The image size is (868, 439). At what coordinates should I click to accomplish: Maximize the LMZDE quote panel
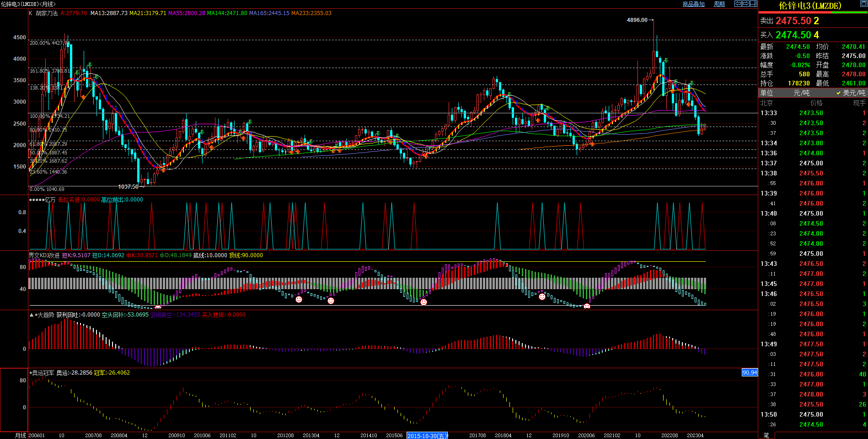tap(863, 4)
